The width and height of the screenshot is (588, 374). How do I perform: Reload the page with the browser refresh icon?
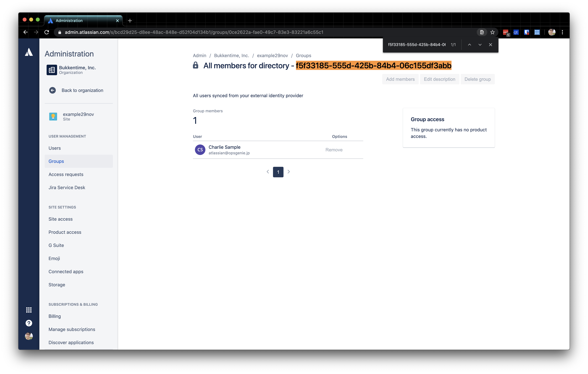(47, 32)
